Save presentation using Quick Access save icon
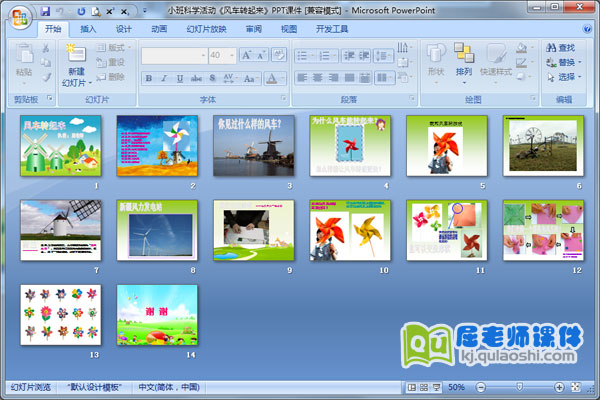 tap(45, 9)
